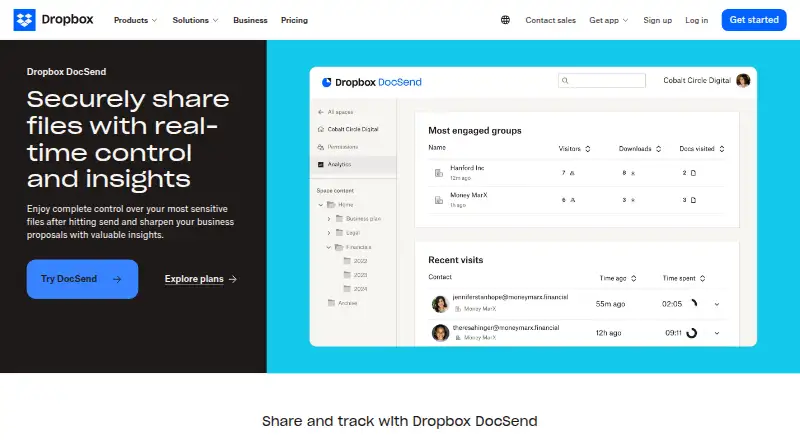This screenshot has height=440, width=800.
Task: Click the Recent visits heading
Action: tap(456, 260)
